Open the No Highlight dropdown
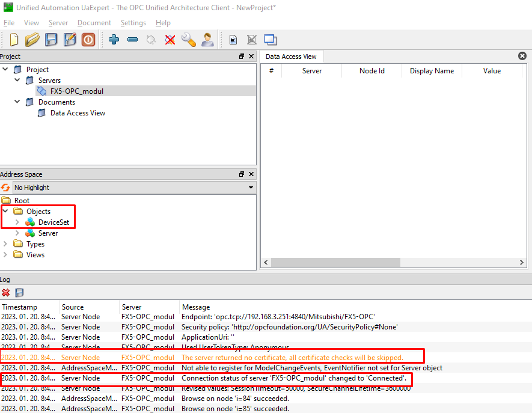 coord(135,188)
